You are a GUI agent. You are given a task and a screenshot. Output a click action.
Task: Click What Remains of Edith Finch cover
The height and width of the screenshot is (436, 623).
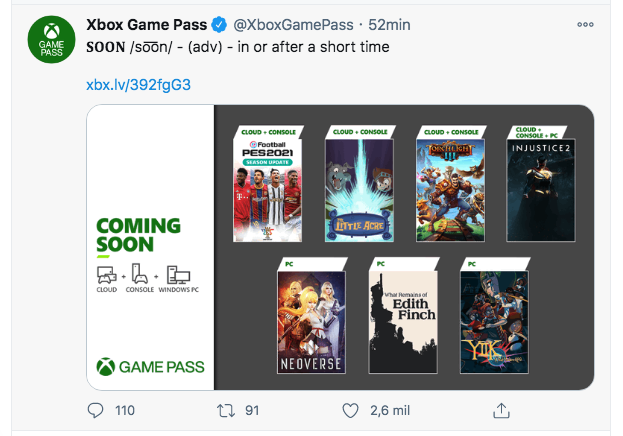click(403, 320)
